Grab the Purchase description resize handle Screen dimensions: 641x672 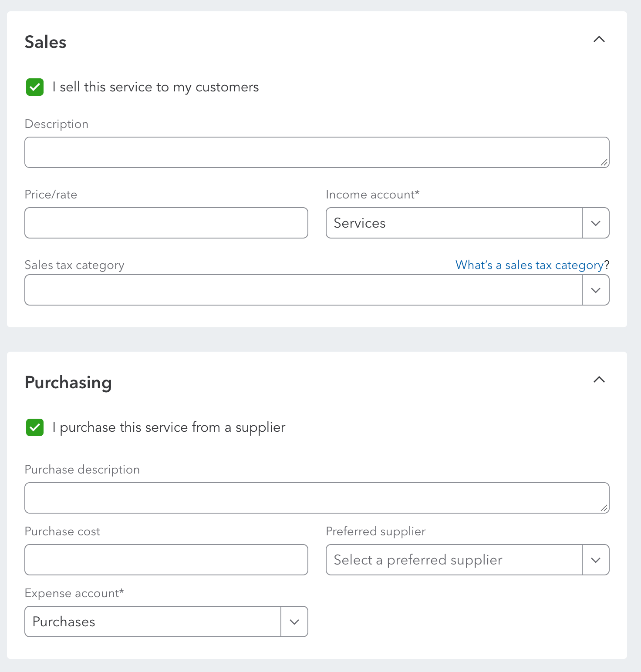604,508
